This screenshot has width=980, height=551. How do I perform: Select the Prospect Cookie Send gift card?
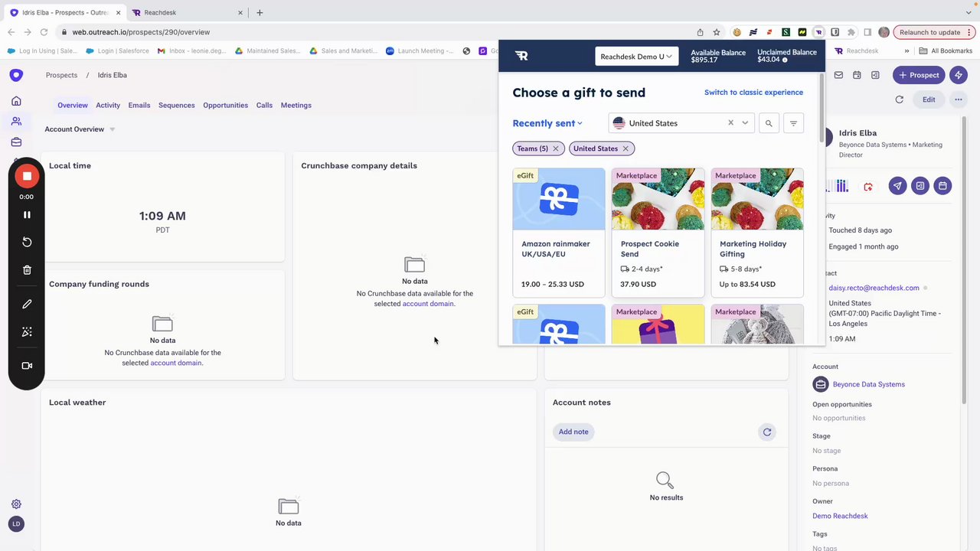[658, 233]
